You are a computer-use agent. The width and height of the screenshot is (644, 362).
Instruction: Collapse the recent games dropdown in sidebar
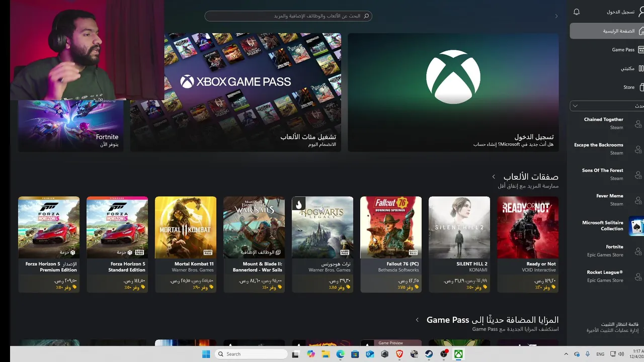pyautogui.click(x=575, y=106)
